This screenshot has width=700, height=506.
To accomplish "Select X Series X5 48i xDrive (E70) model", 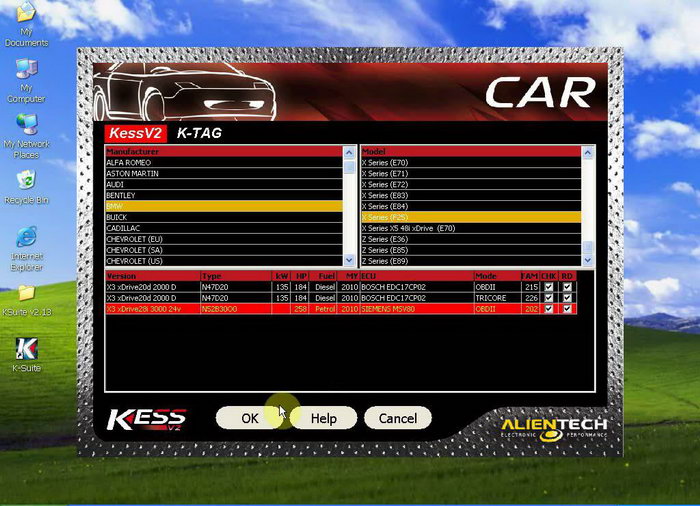I will 471,228.
